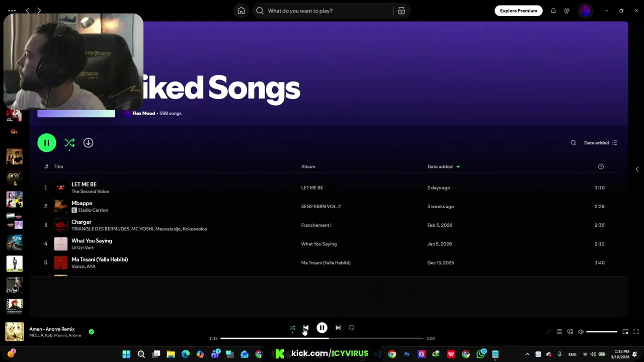Sort by duration clock icon
This screenshot has height=362, width=644.
point(601,166)
